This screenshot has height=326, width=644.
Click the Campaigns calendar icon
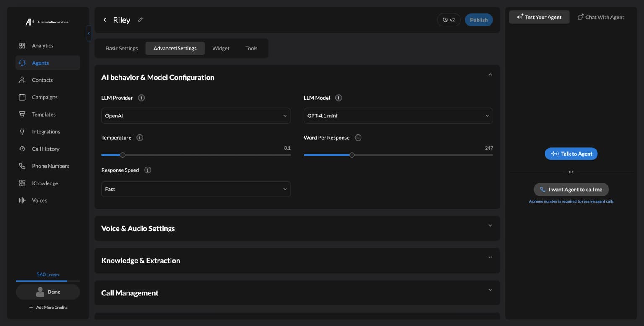(x=22, y=97)
